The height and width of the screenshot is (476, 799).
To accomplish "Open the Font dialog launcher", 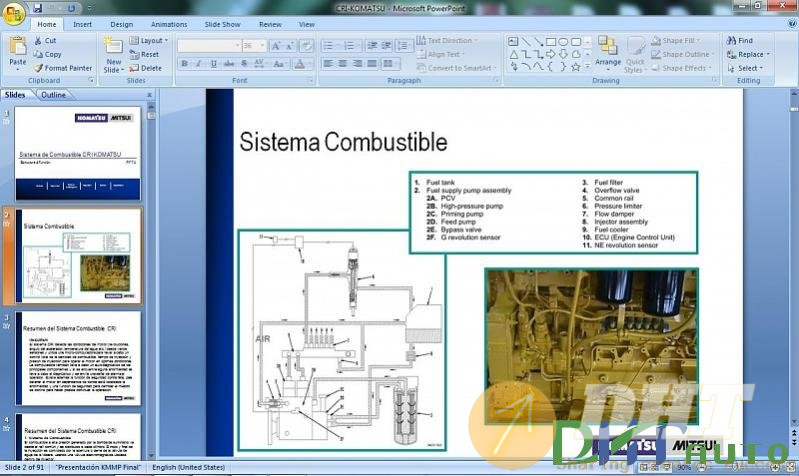I will [310, 81].
